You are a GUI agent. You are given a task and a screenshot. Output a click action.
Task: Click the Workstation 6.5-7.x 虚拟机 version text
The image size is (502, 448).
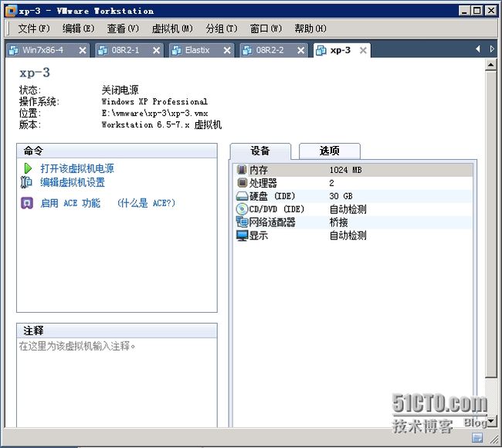(x=161, y=124)
